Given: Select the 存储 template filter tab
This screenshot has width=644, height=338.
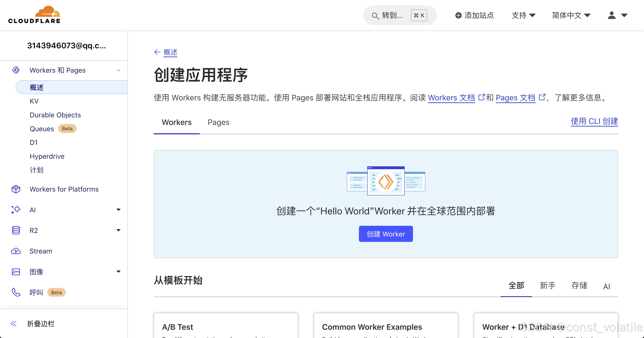Looking at the screenshot, I should (x=579, y=285).
